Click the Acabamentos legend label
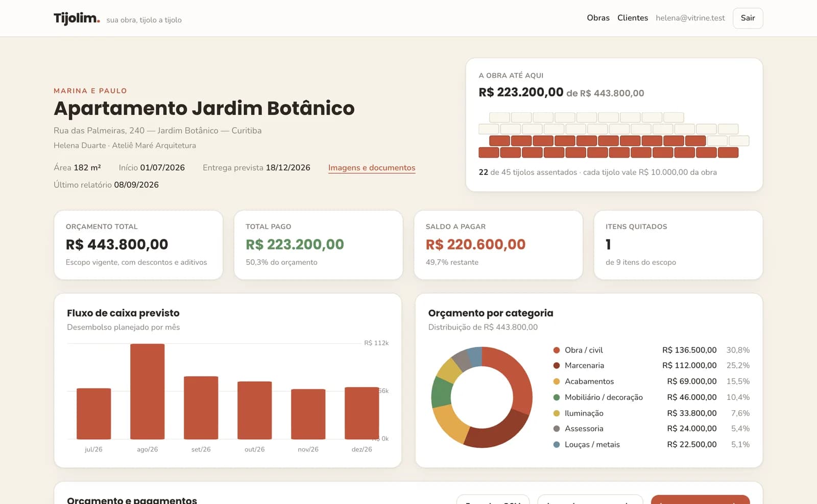Viewport: 817px width, 504px height. pos(589,382)
